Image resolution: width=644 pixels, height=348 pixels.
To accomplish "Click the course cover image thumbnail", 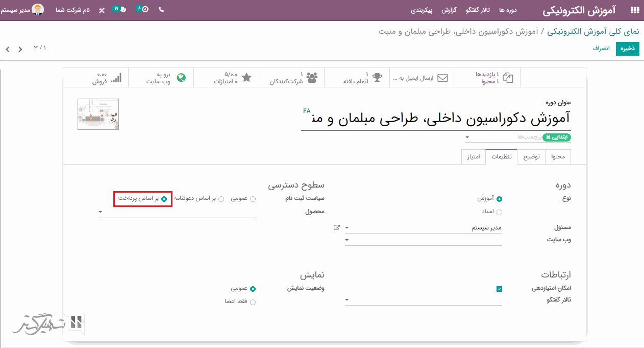I will (98, 114).
